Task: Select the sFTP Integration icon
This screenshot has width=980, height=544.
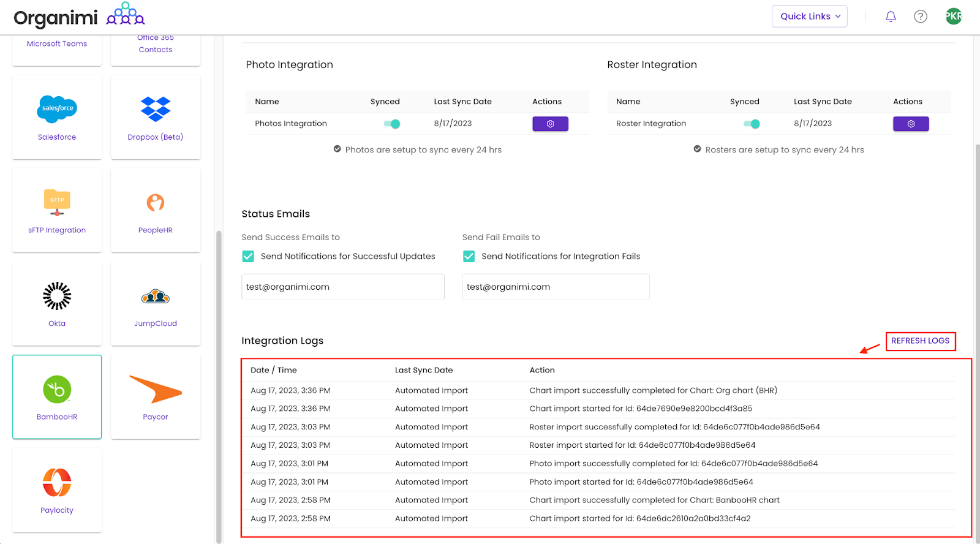Action: (57, 202)
